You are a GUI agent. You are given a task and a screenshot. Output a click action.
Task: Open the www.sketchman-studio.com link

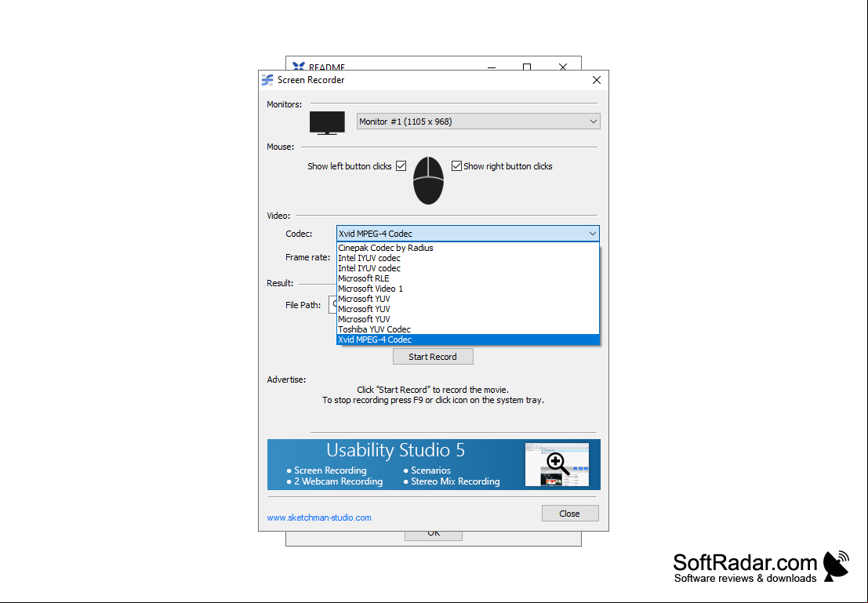(x=319, y=518)
